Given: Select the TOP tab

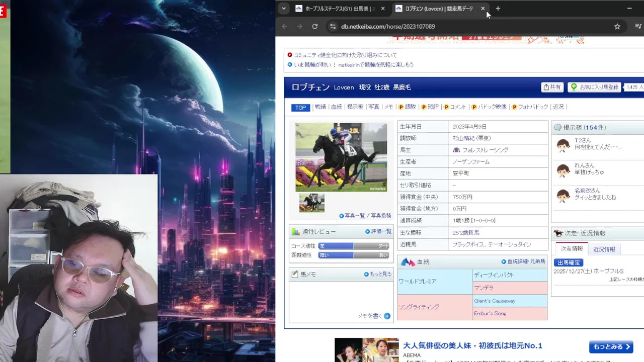Looking at the screenshot, I should click(x=300, y=107).
